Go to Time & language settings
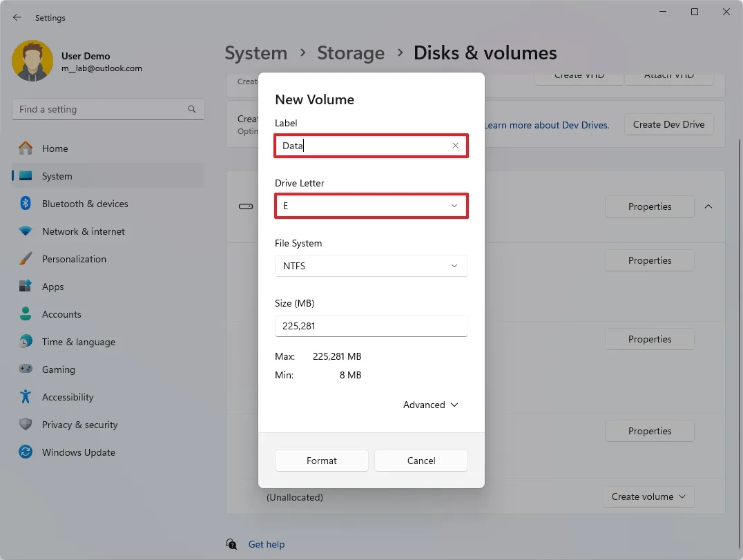The height and width of the screenshot is (560, 743). pyautogui.click(x=78, y=342)
